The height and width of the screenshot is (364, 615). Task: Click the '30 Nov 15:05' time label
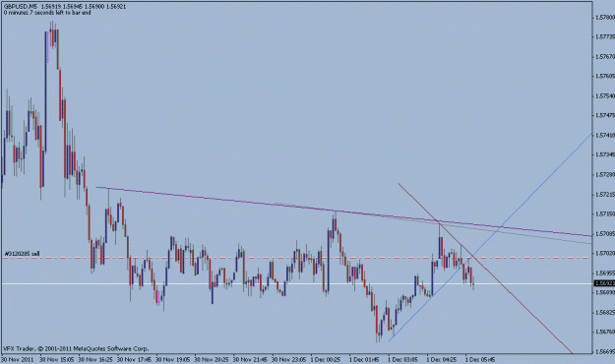[57, 359]
